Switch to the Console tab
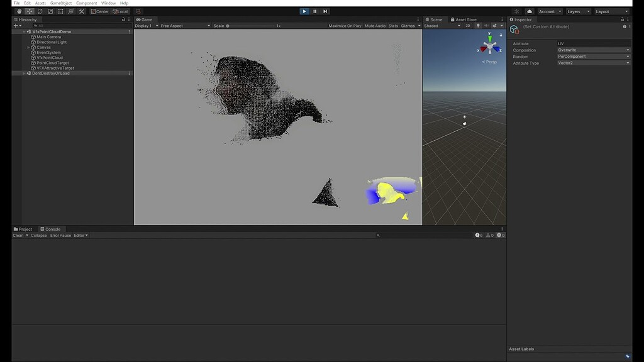 point(52,229)
